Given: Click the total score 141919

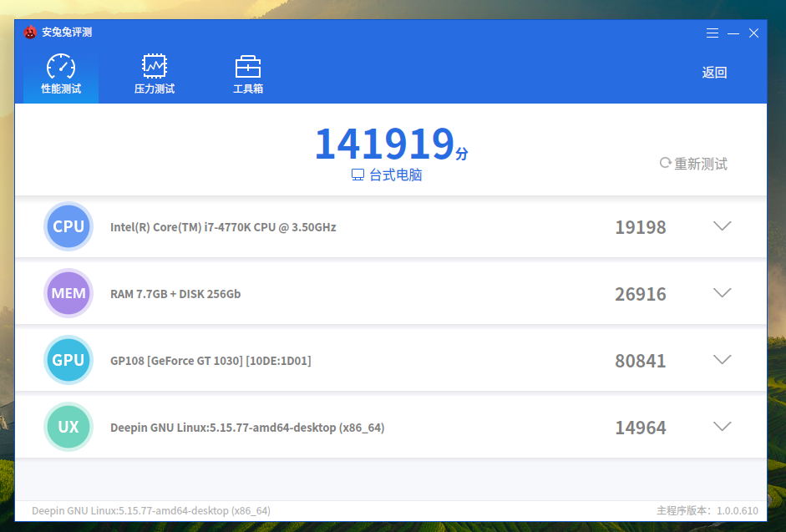Looking at the screenshot, I should [384, 143].
